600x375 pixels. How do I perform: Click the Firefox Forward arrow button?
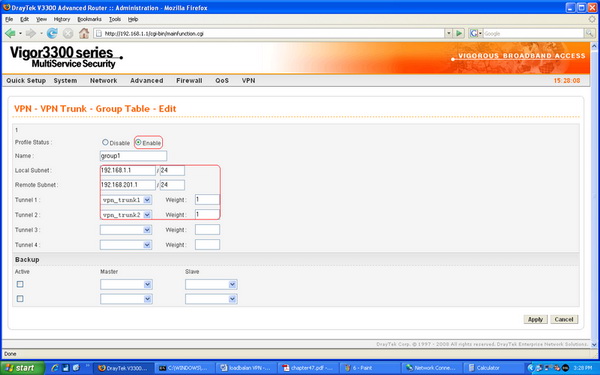tap(31, 33)
